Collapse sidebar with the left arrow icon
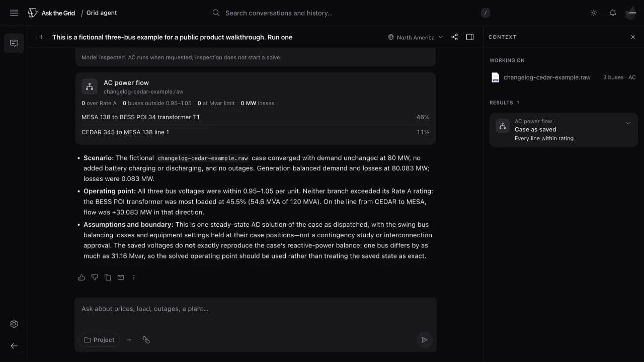Image resolution: width=644 pixels, height=362 pixels. pyautogui.click(x=14, y=346)
